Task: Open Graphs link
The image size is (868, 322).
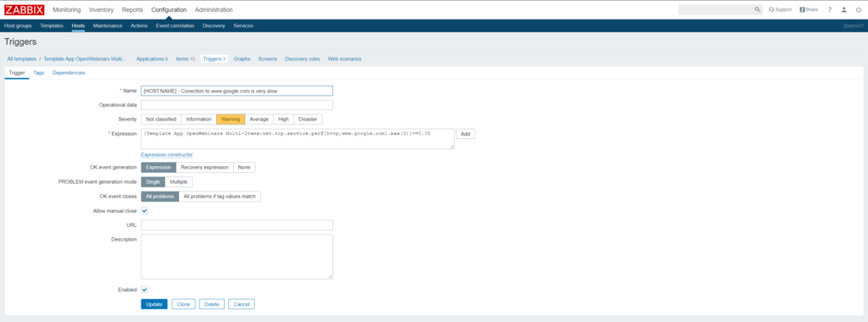Action: (x=242, y=58)
